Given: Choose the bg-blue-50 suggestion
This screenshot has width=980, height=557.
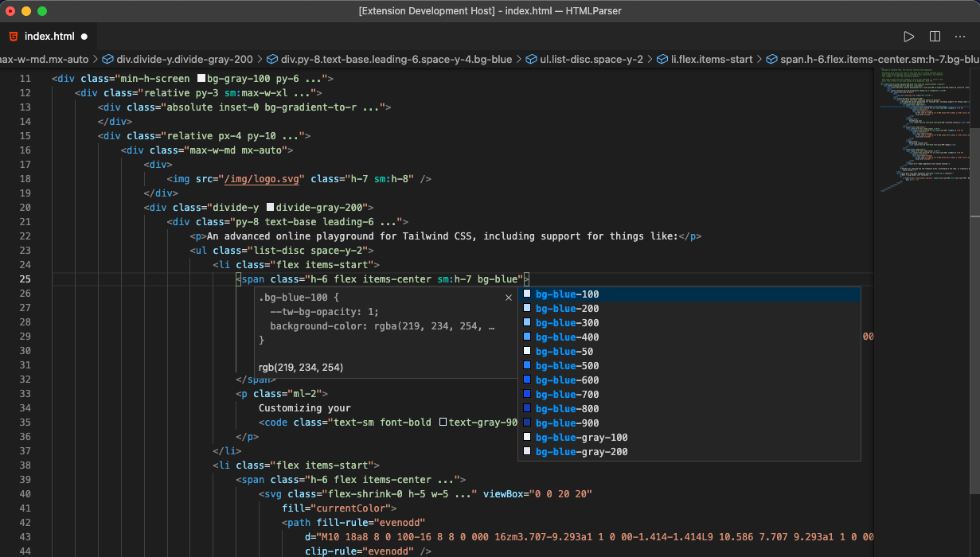Looking at the screenshot, I should (689, 352).
